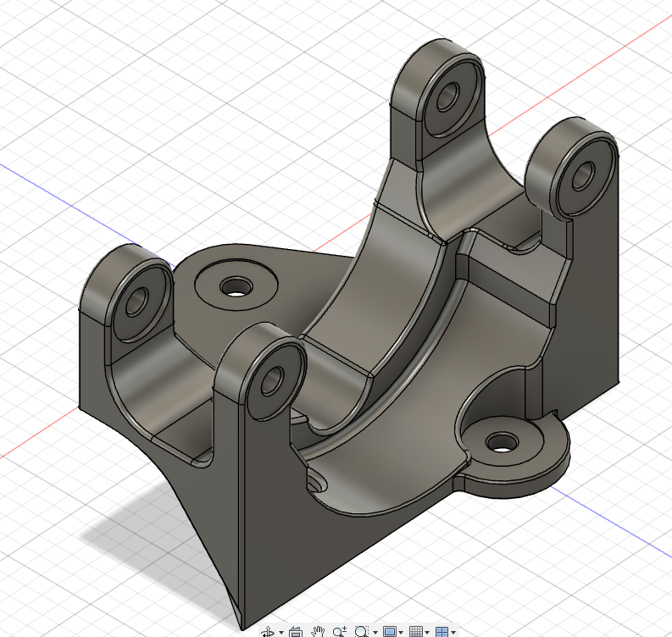Click the Look At icon
This screenshot has width=672, height=637.
[x=296, y=631]
